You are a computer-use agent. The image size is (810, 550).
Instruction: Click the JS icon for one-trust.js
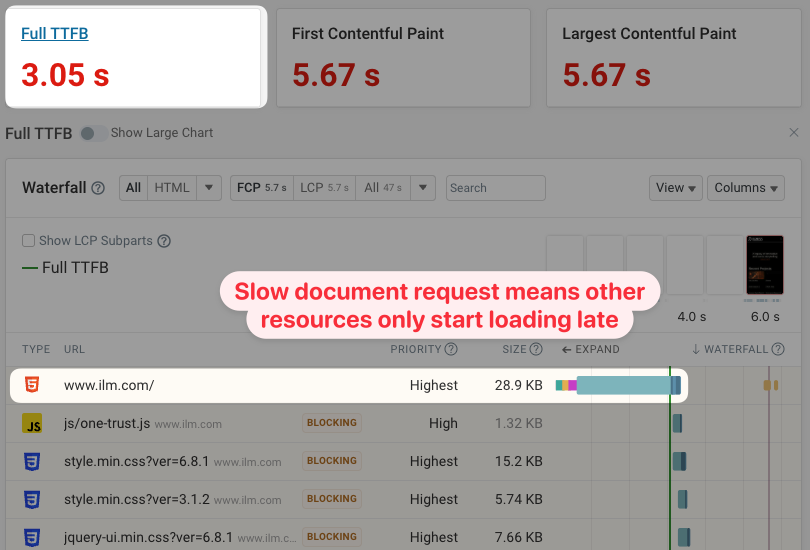click(x=32, y=423)
